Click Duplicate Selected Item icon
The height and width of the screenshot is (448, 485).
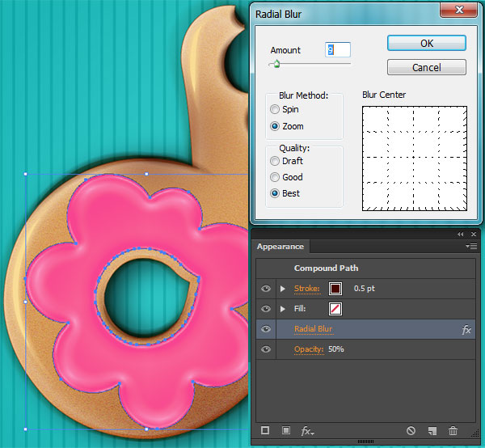432,431
